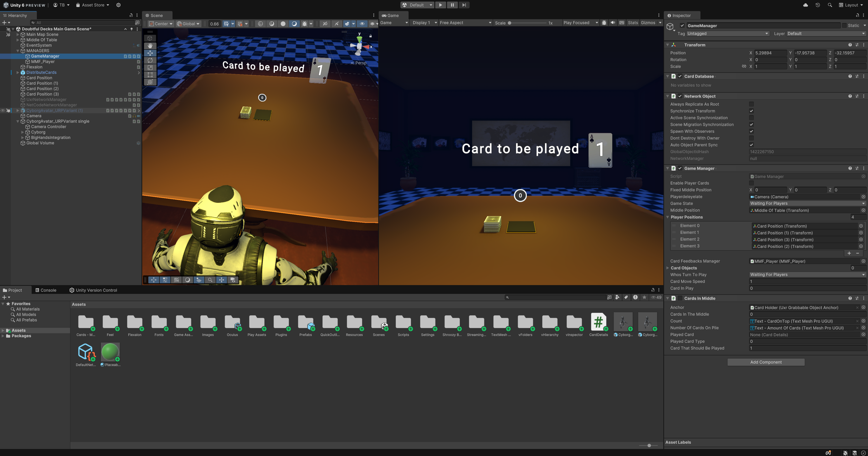The image size is (868, 456).
Task: Toggle grid visibility icon in Scene toolbar
Action: (x=226, y=24)
